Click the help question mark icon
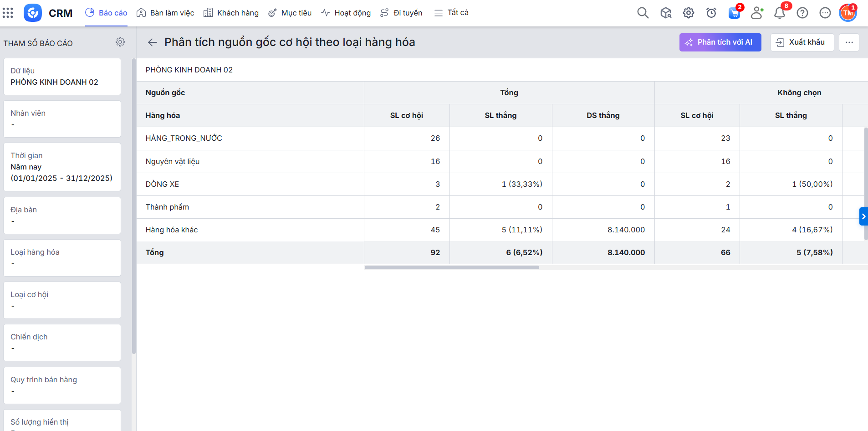The image size is (868, 431). (802, 13)
